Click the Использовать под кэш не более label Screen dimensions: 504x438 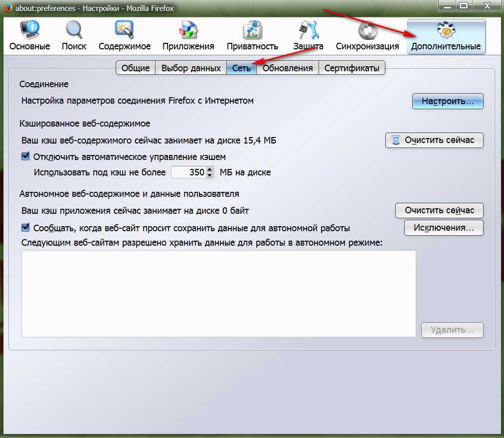point(100,172)
